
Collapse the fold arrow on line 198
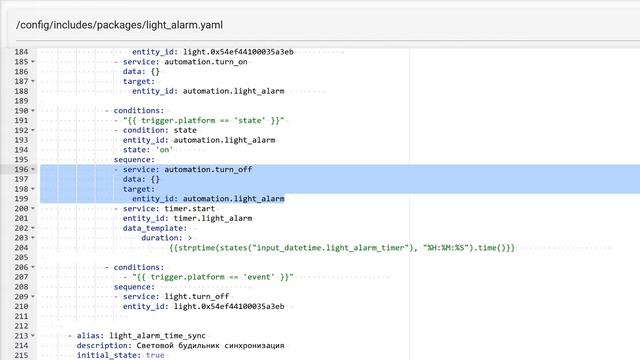33,189
